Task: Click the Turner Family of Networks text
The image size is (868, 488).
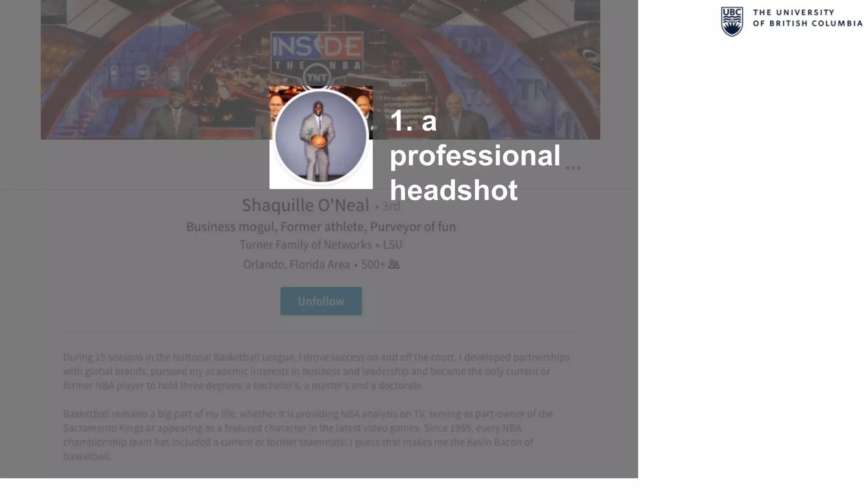Action: [x=305, y=245]
